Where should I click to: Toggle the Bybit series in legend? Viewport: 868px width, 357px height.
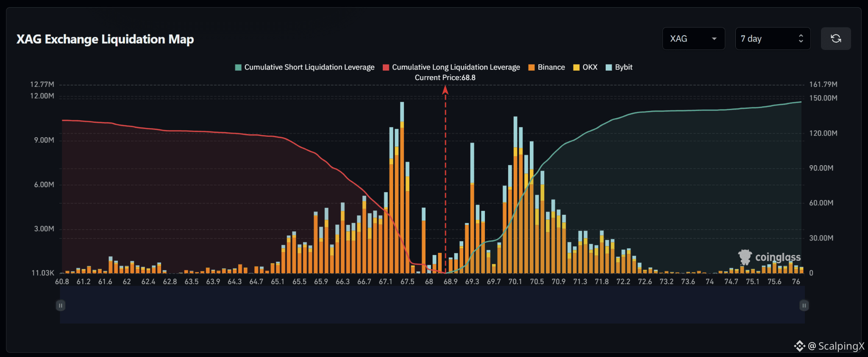click(x=619, y=67)
